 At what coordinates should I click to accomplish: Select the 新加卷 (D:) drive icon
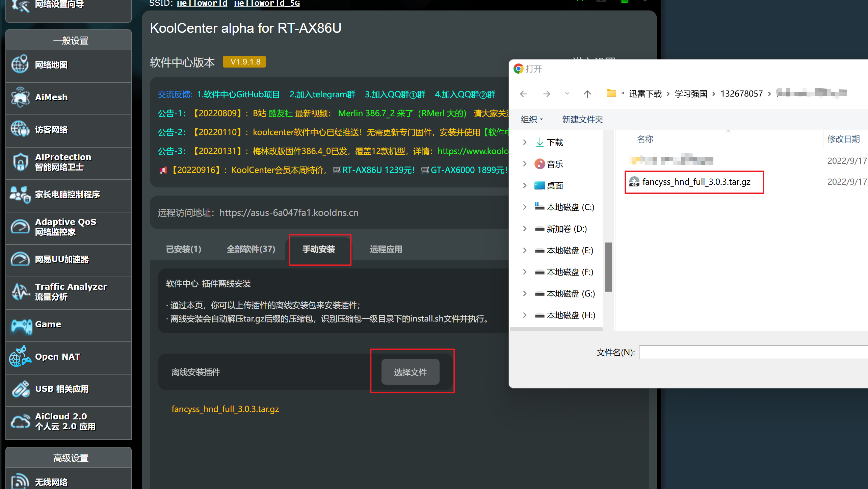point(540,229)
